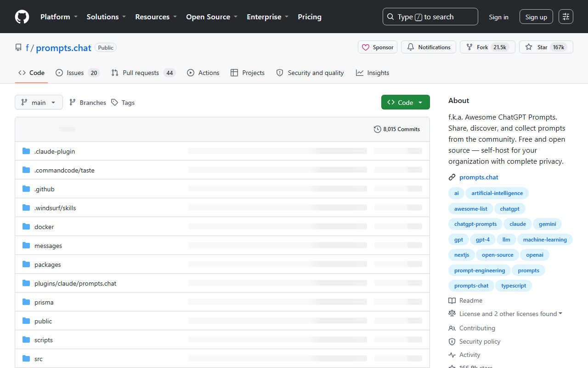Click the Sign in link
588x368 pixels.
coord(499,17)
